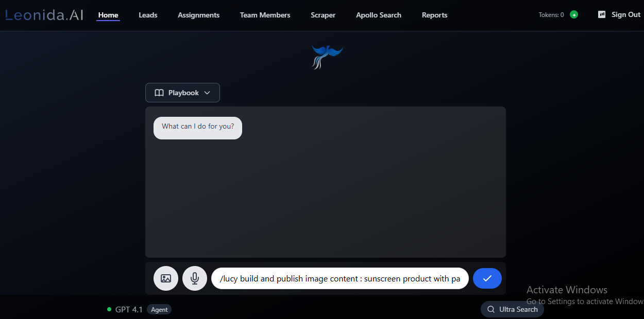Screen dimensions: 644x319
Task: Click the blue phoenix logo
Action: pos(327,57)
